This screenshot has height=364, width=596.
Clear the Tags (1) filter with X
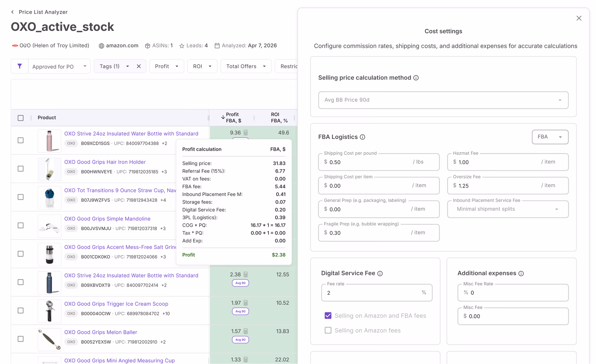click(139, 66)
